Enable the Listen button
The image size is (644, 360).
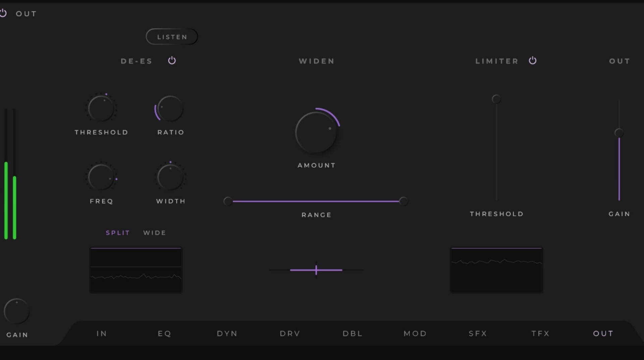172,37
